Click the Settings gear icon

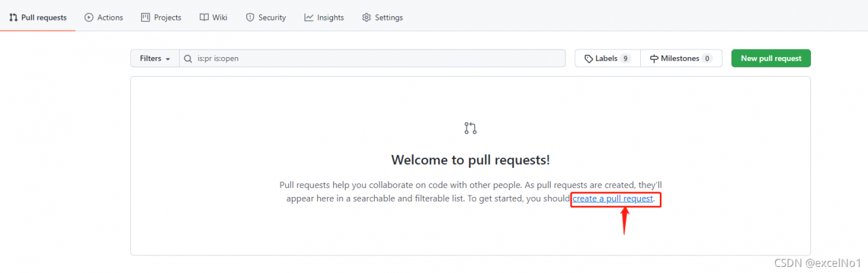(x=366, y=18)
